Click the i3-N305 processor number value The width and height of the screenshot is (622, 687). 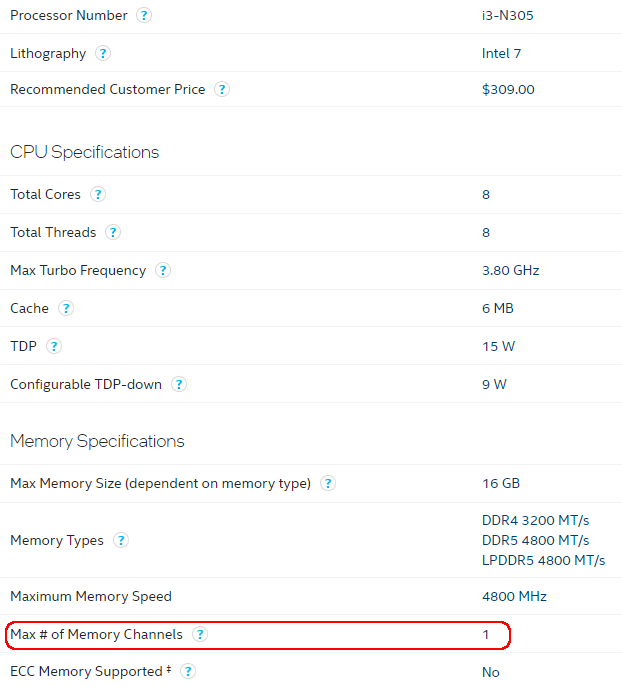[508, 16]
